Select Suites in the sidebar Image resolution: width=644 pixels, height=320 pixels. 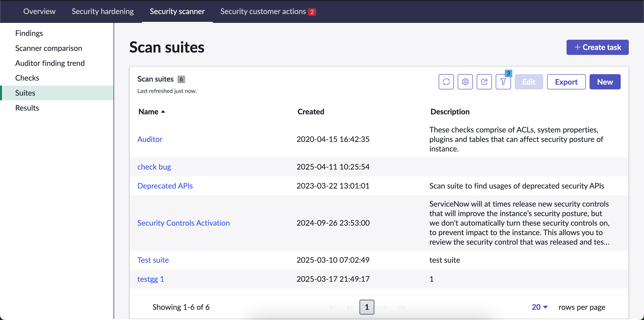(57, 93)
